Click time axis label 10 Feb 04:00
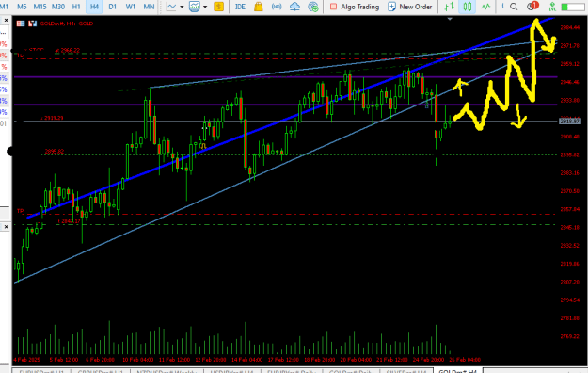The image size is (588, 373). coord(138,360)
